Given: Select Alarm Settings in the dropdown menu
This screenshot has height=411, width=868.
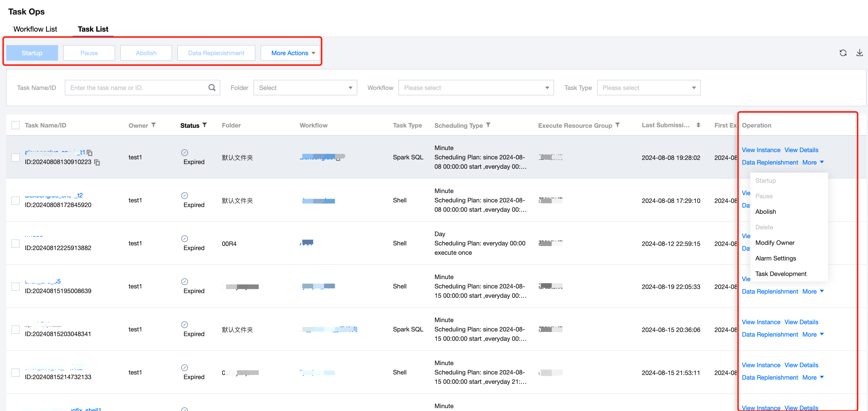Looking at the screenshot, I should pyautogui.click(x=775, y=258).
